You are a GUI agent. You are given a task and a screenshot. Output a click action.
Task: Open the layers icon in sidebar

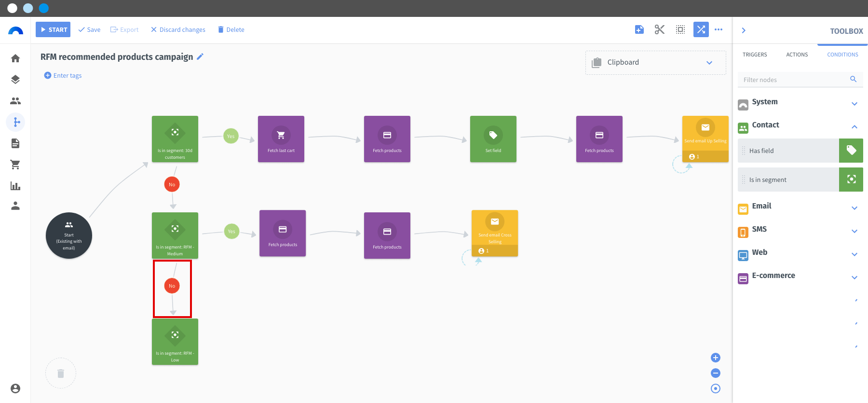[15, 80]
